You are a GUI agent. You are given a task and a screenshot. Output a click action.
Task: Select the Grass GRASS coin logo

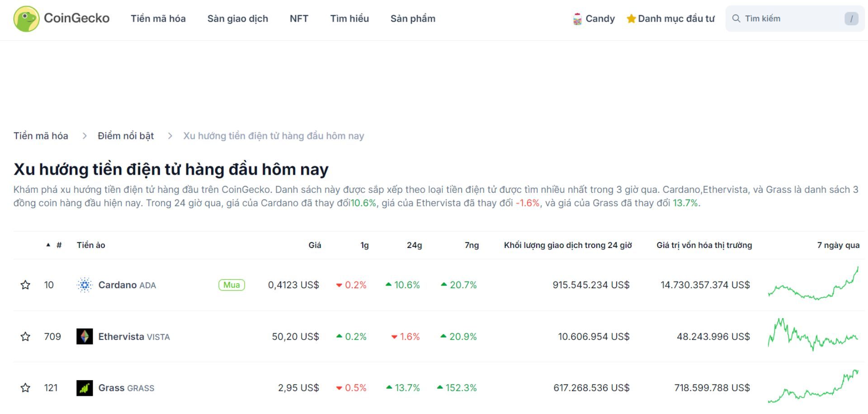click(84, 388)
